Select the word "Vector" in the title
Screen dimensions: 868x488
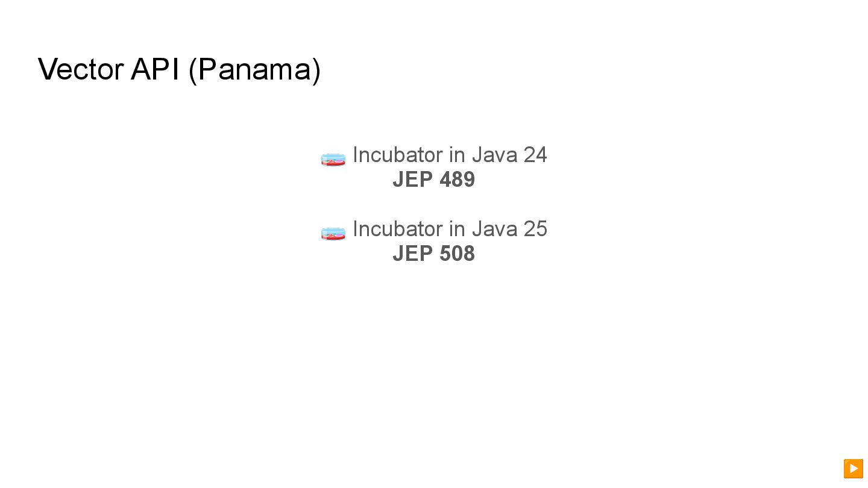[81, 69]
